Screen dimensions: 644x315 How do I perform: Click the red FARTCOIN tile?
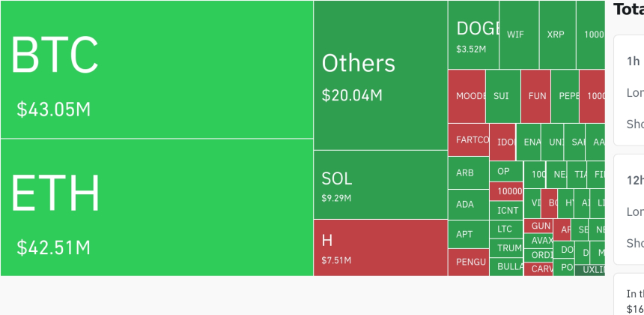pyautogui.click(x=469, y=139)
